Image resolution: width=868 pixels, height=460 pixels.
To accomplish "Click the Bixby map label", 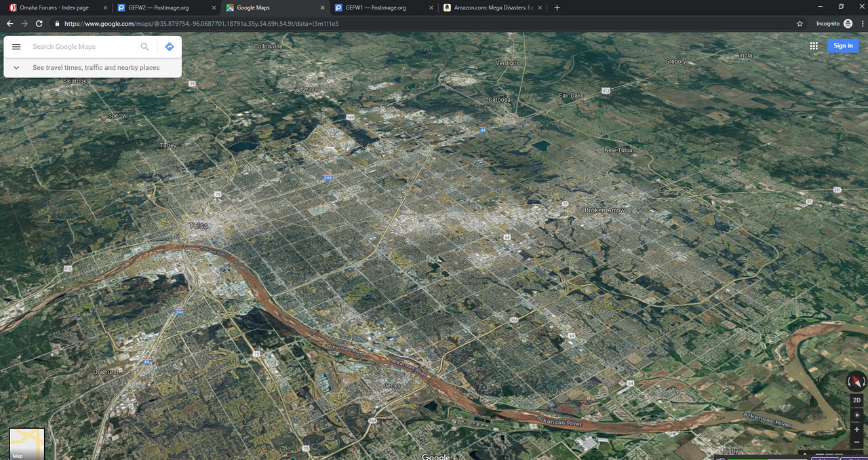I will (730, 451).
